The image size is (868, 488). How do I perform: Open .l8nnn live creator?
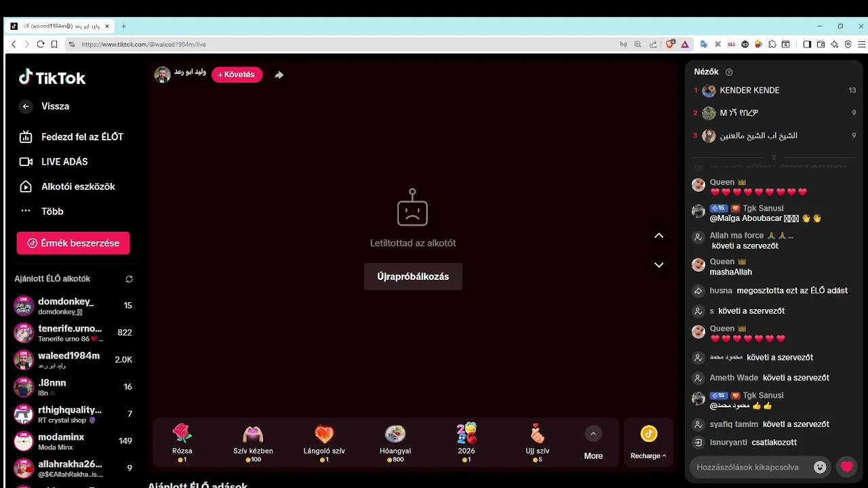tap(73, 387)
